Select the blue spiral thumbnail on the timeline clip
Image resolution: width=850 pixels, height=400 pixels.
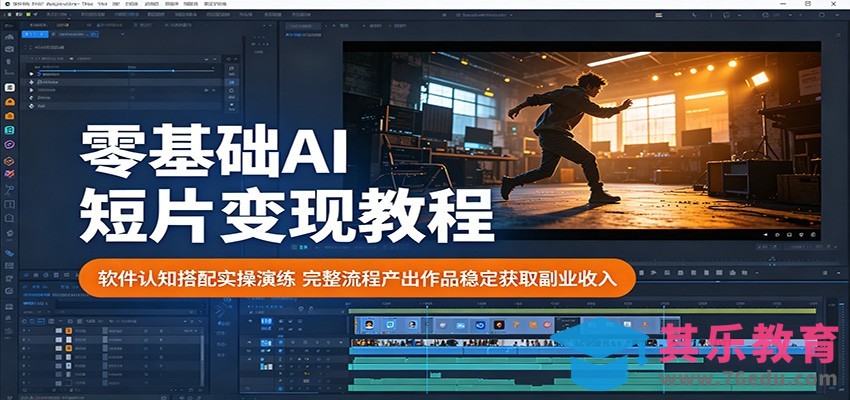480,325
